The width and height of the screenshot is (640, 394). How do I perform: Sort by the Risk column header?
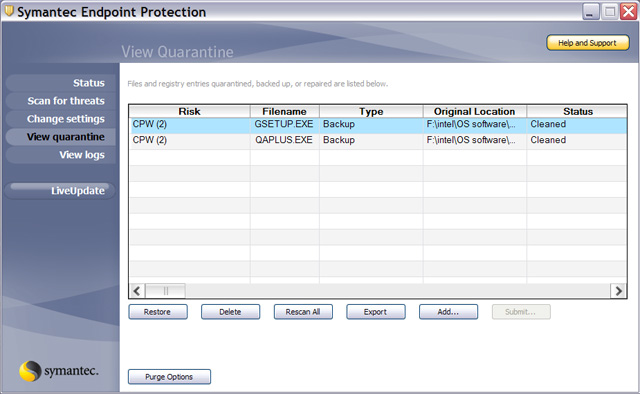(x=189, y=111)
